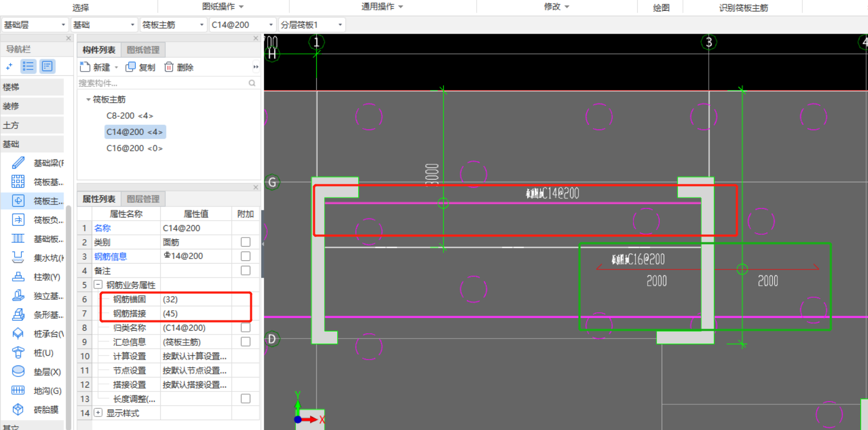Toggle the 汇总信息 row 附加 checkbox

coord(245,342)
